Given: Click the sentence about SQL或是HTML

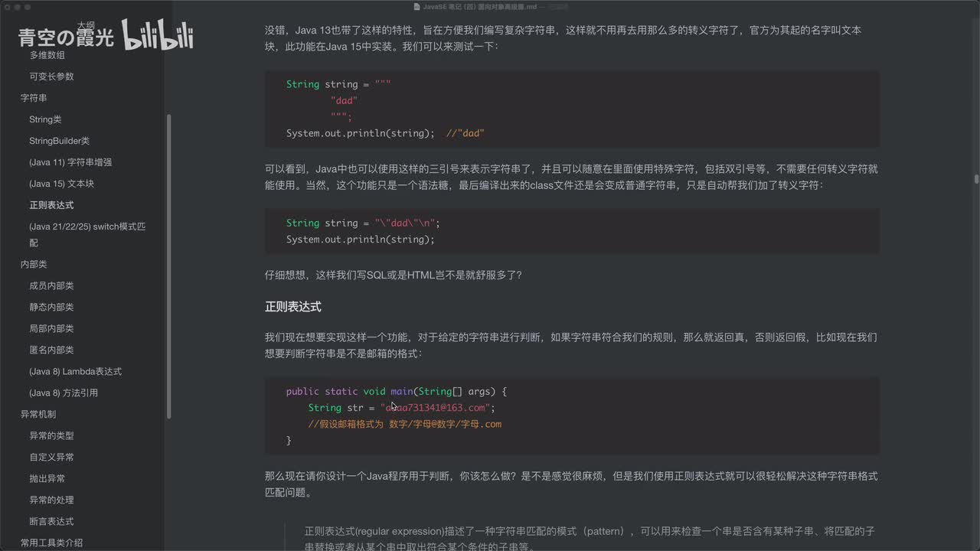Looking at the screenshot, I should 394,275.
